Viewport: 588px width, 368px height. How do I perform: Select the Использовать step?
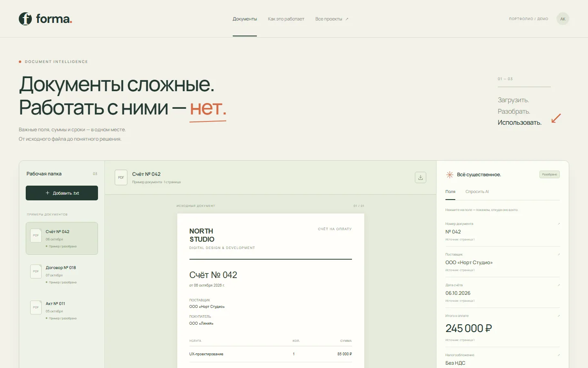(519, 123)
